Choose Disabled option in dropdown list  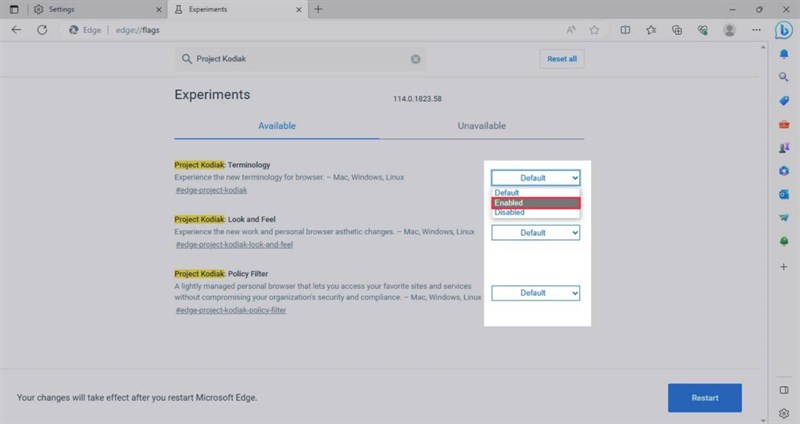[536, 213]
